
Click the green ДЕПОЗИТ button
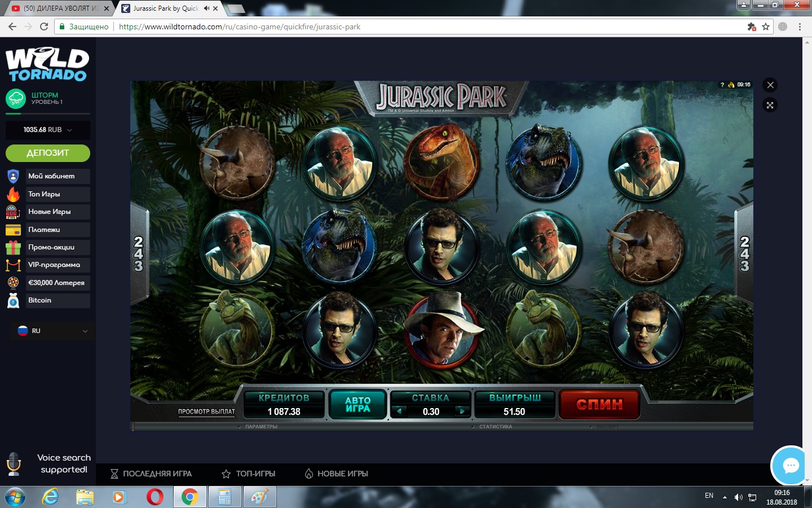[48, 153]
